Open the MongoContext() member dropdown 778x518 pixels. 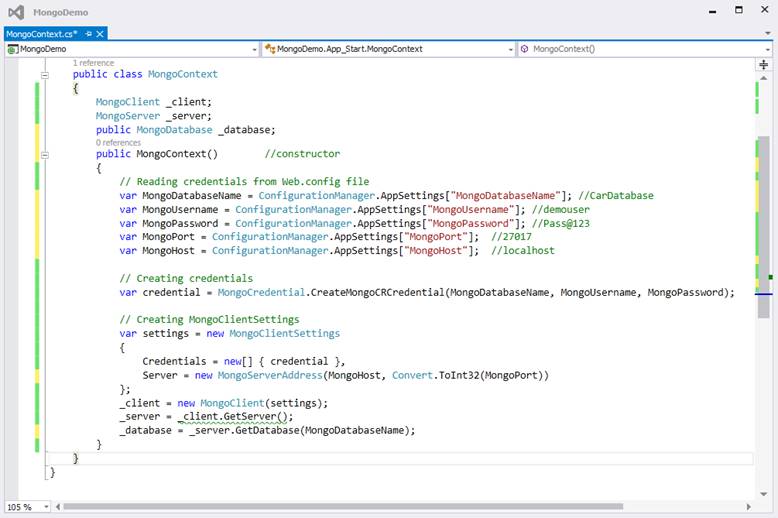tap(766, 49)
